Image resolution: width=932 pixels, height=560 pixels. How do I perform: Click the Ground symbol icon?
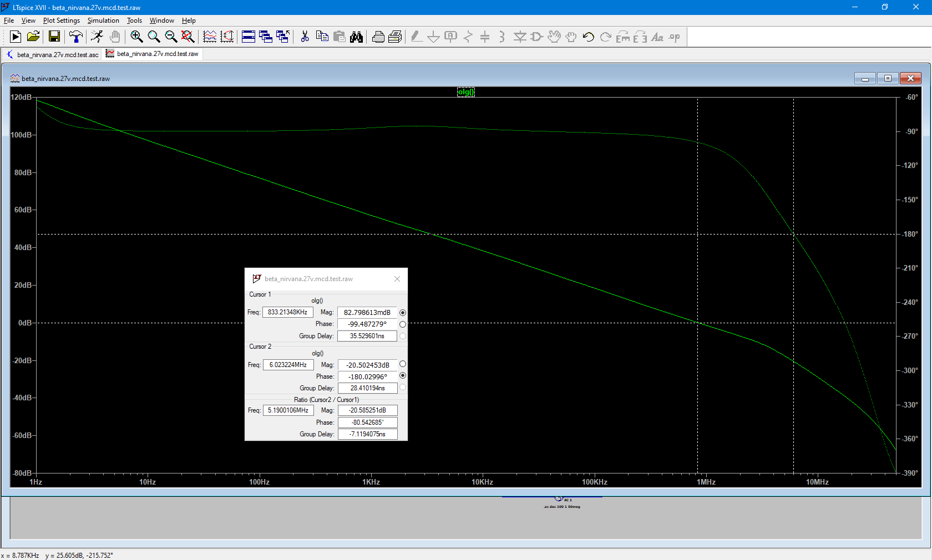pyautogui.click(x=433, y=37)
